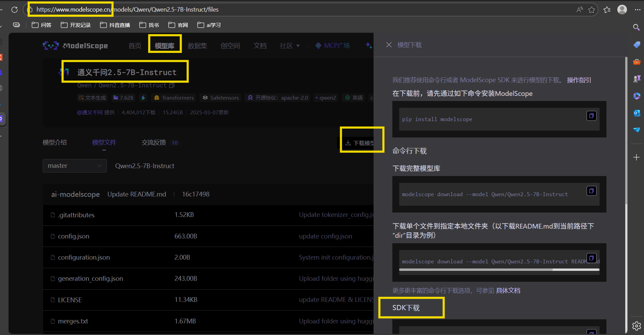The image size is (644, 335).
Task: Open the sidebar paper plane icon
Action: click(636, 130)
